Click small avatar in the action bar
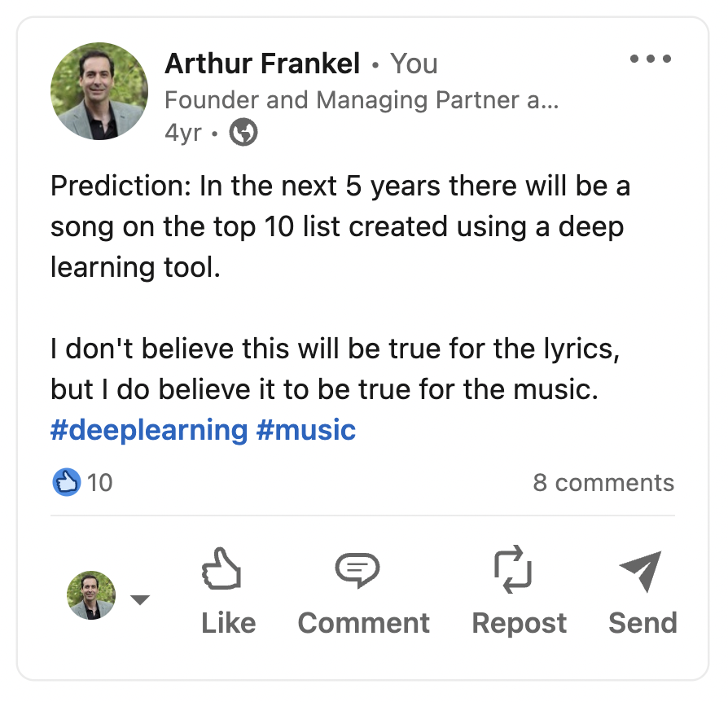Screen dimensions: 728x702 click(91, 595)
